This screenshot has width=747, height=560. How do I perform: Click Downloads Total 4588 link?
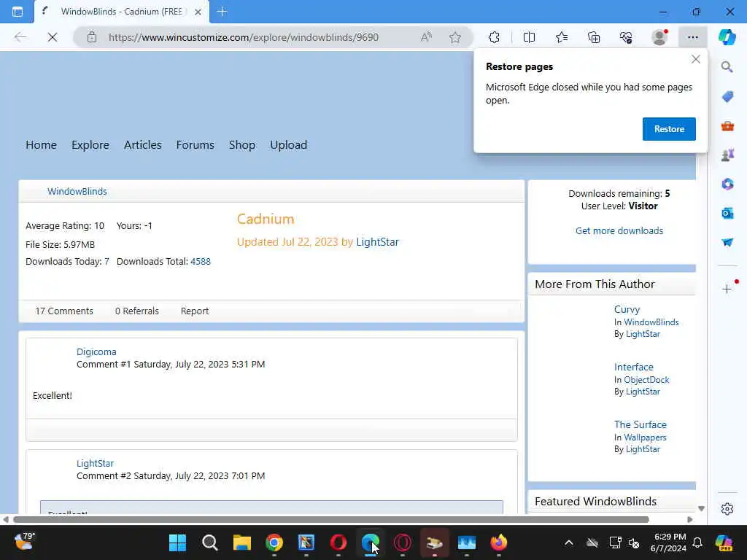click(x=201, y=262)
